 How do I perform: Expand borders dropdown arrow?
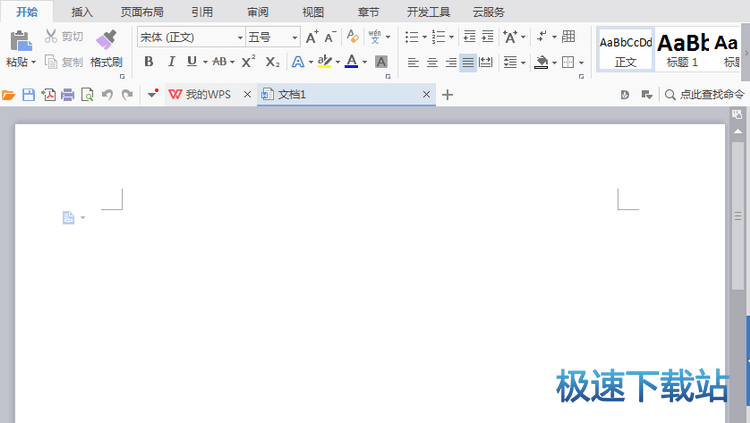point(581,63)
